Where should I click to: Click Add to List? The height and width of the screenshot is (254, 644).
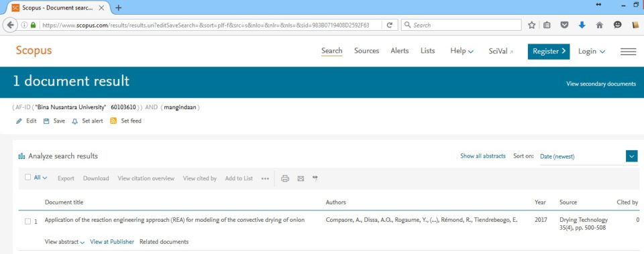click(x=239, y=178)
